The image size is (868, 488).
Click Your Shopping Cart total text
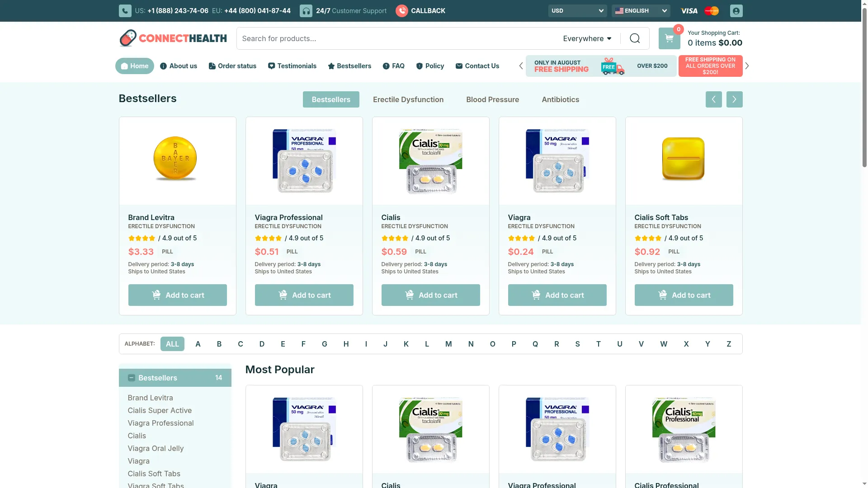click(x=715, y=43)
